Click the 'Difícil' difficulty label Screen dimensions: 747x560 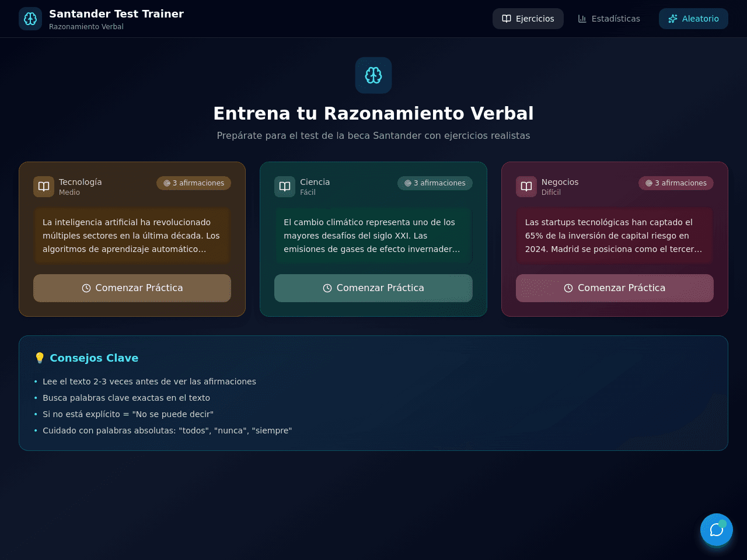click(x=551, y=192)
